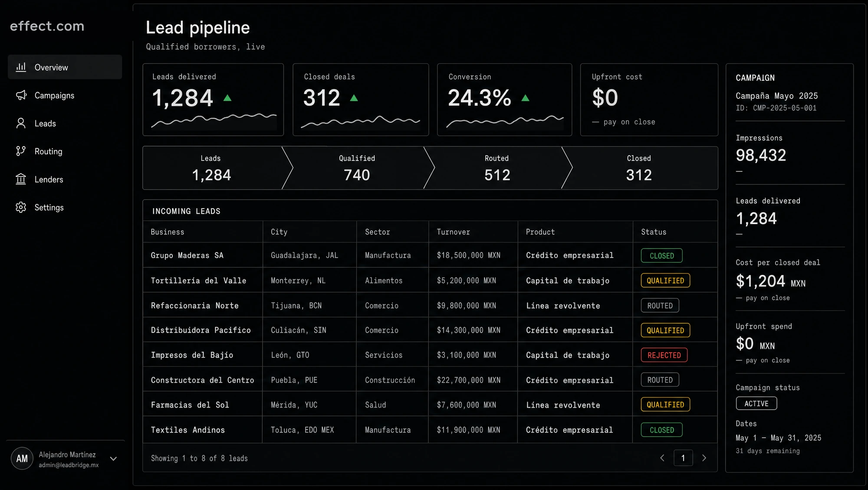Click the Lenders bank icon

tap(21, 179)
